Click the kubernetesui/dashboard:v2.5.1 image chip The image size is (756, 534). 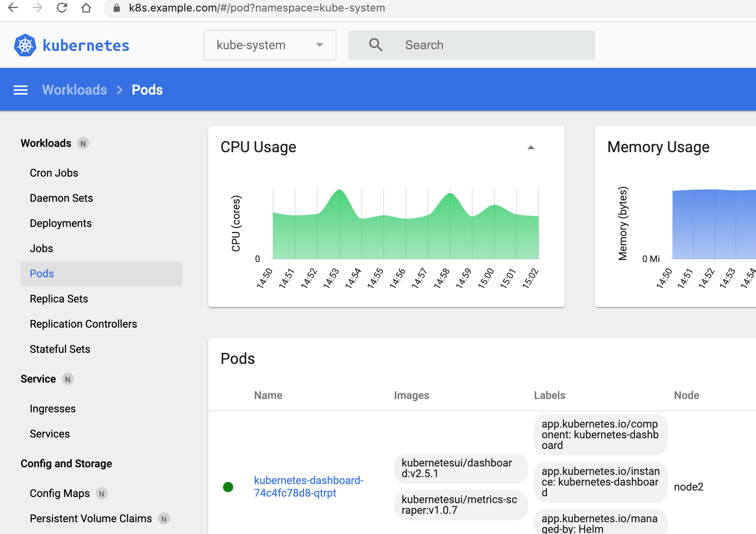(460, 468)
